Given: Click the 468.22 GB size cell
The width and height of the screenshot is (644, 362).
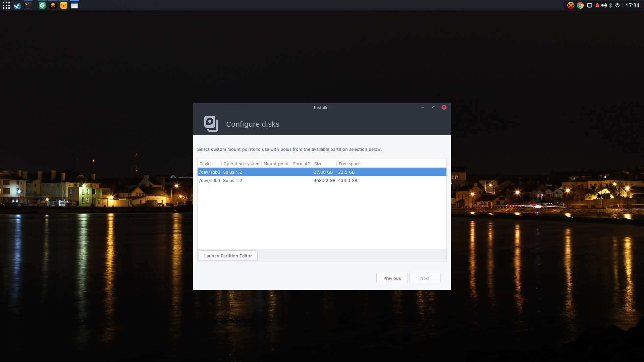Looking at the screenshot, I should coord(324,180).
